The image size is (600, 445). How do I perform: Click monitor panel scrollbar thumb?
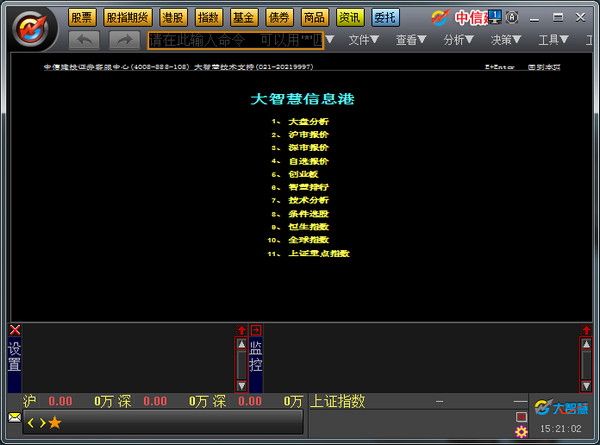click(586, 365)
